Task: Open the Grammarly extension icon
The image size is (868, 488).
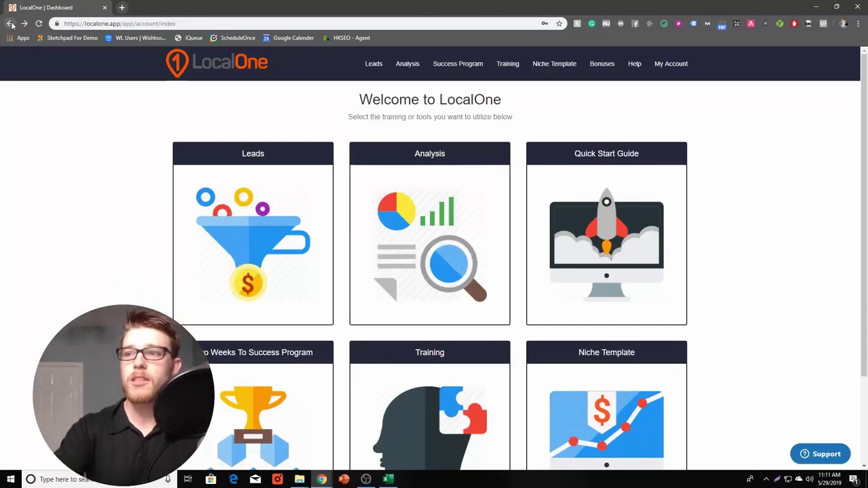Action: [x=591, y=24]
